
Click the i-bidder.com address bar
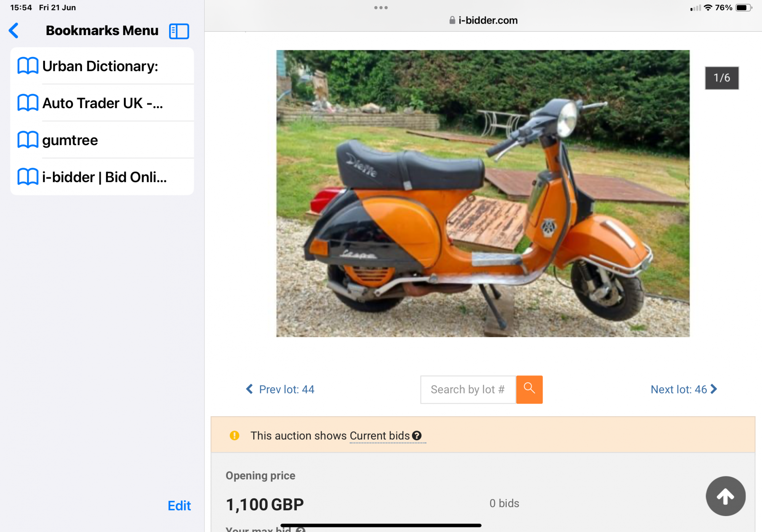(x=488, y=21)
